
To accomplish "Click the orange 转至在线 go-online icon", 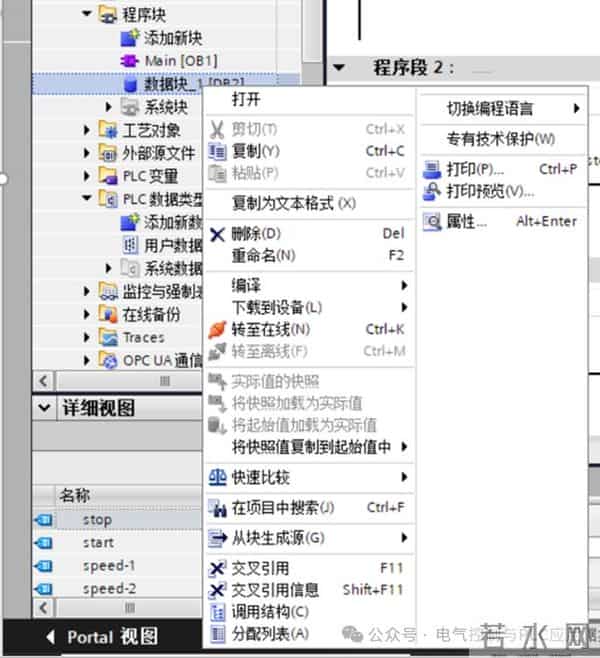I will [x=217, y=329].
